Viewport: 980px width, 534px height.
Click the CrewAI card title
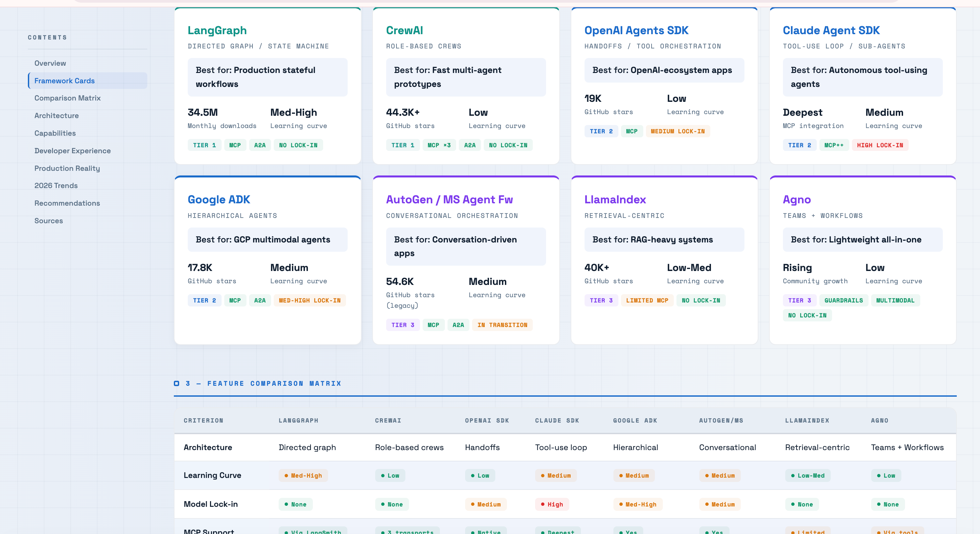pyautogui.click(x=404, y=31)
